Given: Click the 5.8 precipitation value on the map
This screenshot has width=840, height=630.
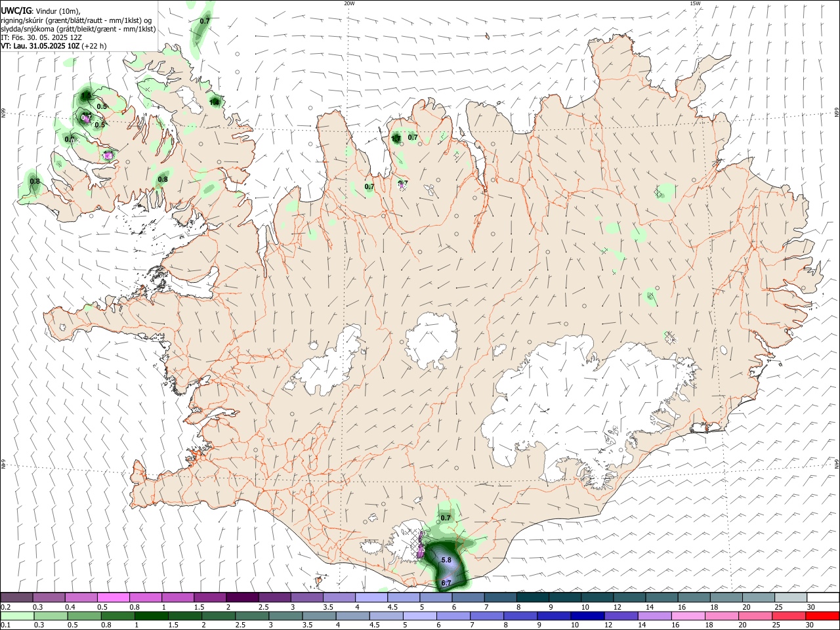Looking at the screenshot, I should [x=446, y=560].
